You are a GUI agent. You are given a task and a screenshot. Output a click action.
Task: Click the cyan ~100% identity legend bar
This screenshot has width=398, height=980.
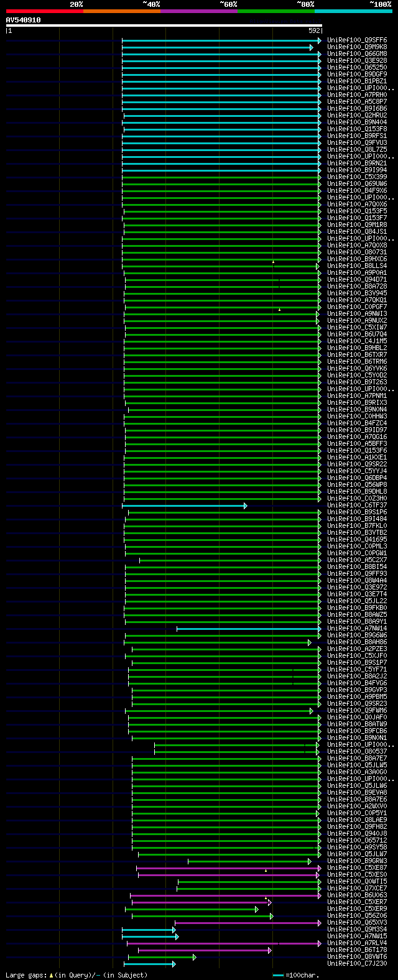353,11
